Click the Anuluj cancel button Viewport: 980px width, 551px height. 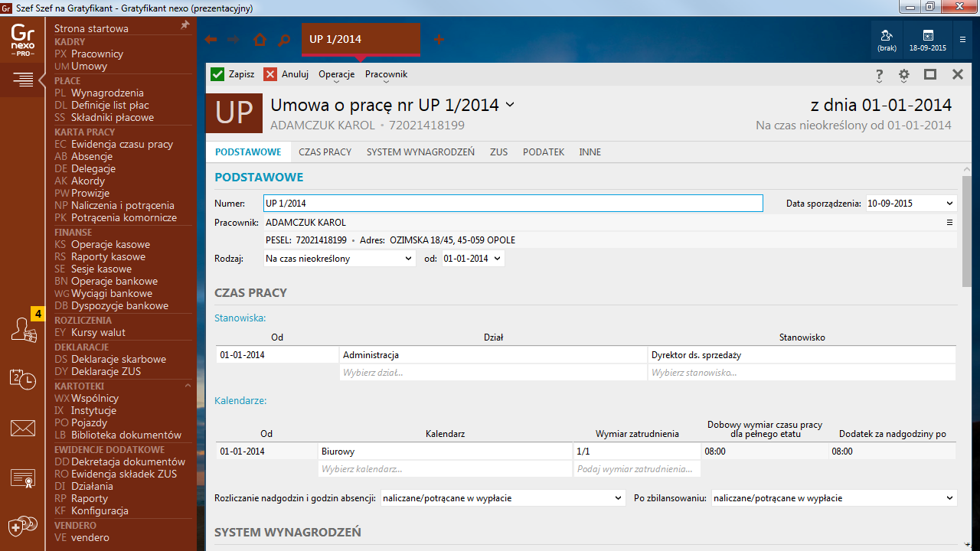tap(286, 74)
